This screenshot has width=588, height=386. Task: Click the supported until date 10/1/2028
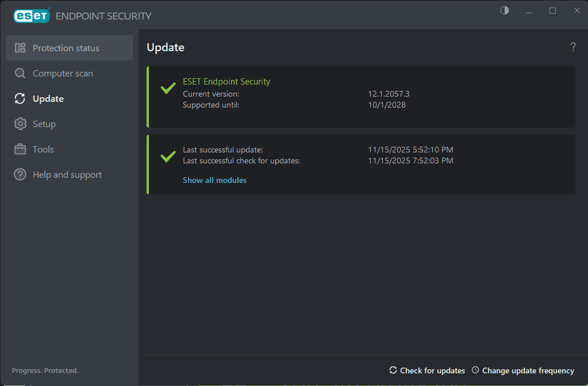point(387,105)
